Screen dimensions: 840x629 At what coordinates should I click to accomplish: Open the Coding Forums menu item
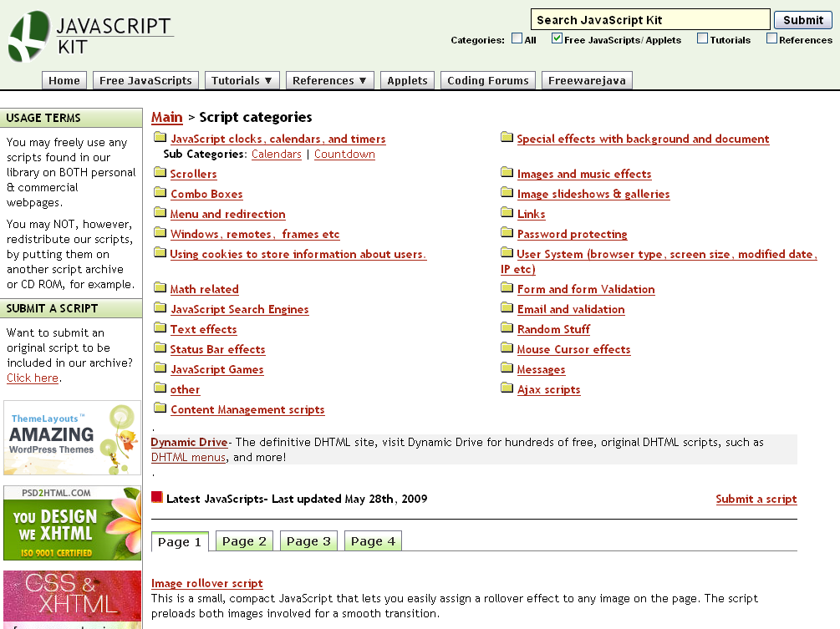[487, 81]
